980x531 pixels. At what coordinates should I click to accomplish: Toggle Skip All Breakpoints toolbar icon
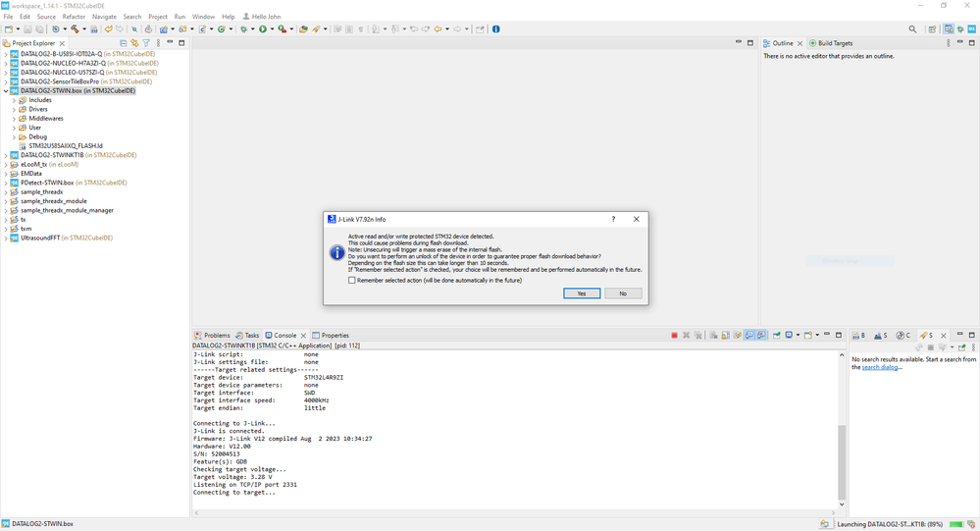click(x=133, y=28)
